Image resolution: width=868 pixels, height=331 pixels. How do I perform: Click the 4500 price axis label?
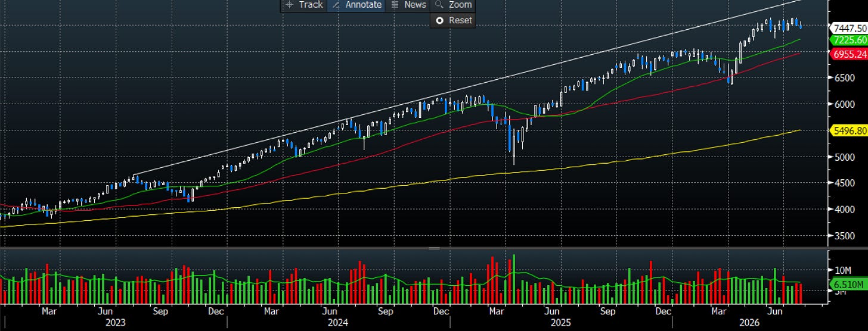pyautogui.click(x=846, y=183)
